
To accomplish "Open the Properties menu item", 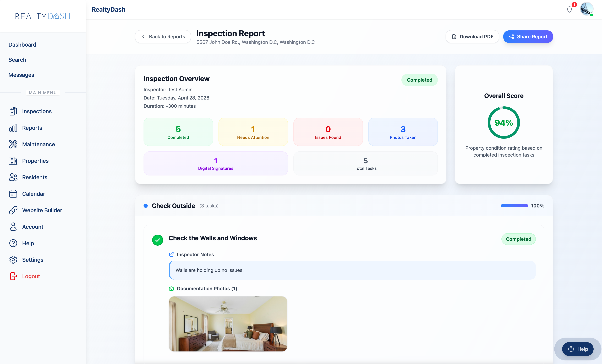I will (35, 161).
